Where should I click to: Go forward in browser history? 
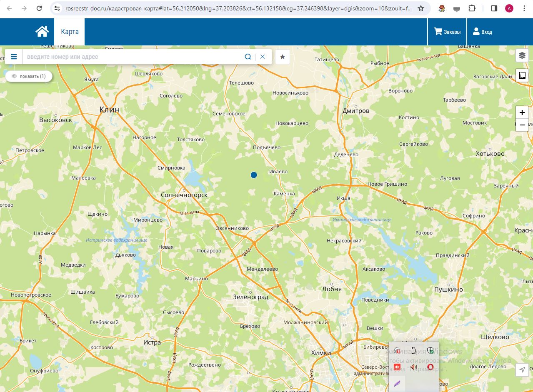click(24, 8)
